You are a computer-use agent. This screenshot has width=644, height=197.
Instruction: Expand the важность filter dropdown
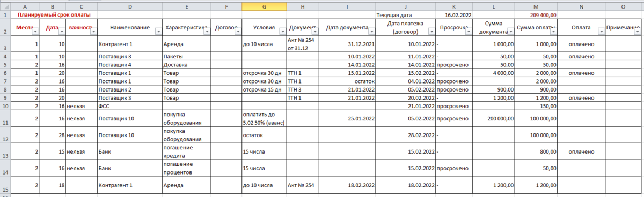(93, 32)
